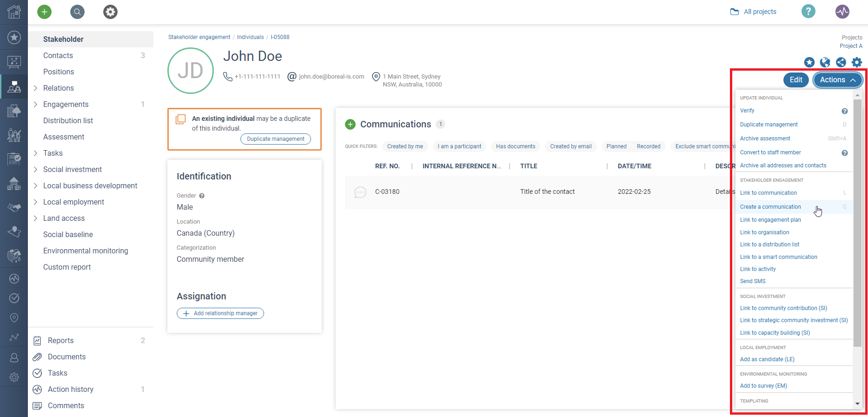The image size is (868, 417).
Task: Click the Actions menu scrollbar down arrow
Action: (857, 404)
